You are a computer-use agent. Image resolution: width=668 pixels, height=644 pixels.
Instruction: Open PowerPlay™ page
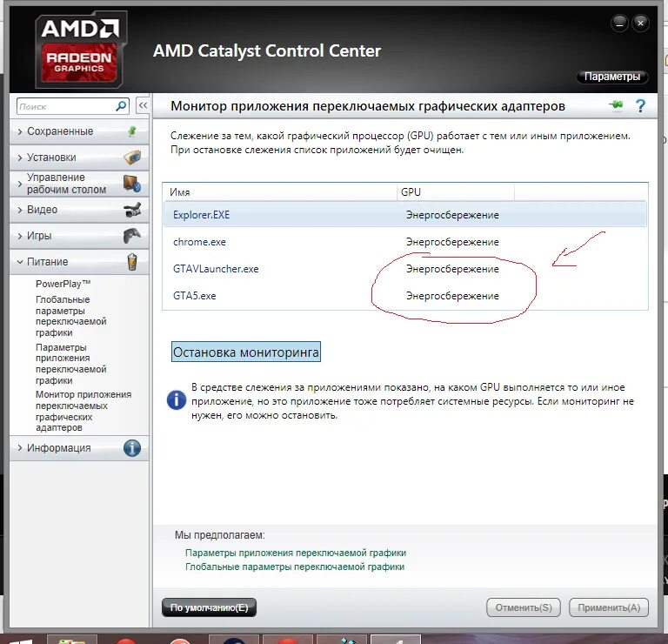tap(63, 284)
